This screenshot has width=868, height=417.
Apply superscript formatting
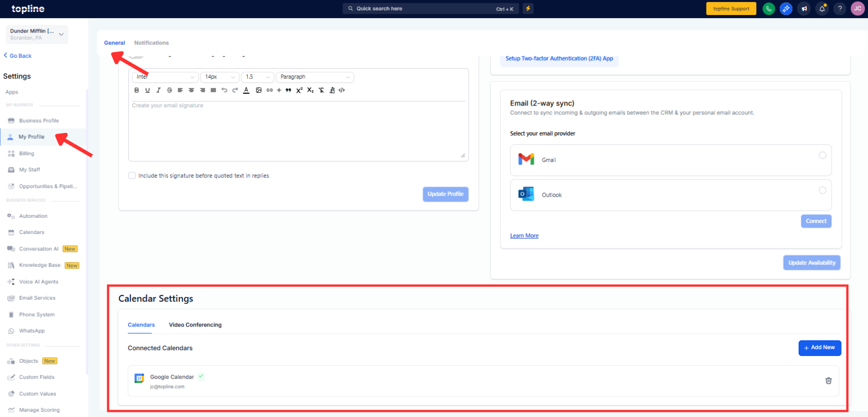pyautogui.click(x=299, y=90)
